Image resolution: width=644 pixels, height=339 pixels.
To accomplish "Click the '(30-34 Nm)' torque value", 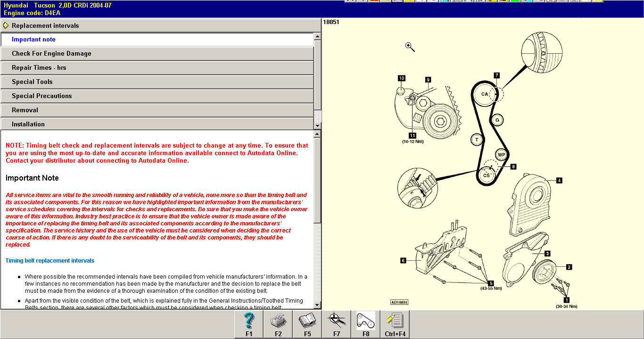I will tap(566, 306).
